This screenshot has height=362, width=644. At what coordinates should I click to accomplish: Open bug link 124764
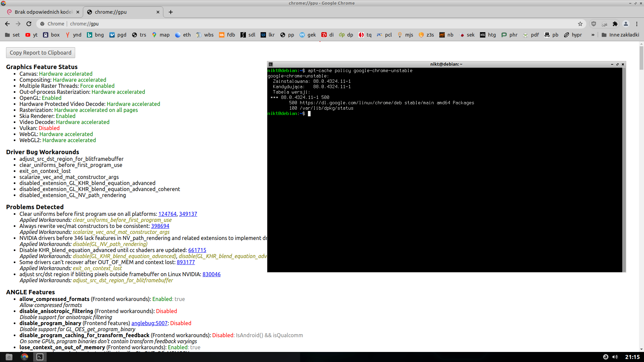click(x=167, y=214)
